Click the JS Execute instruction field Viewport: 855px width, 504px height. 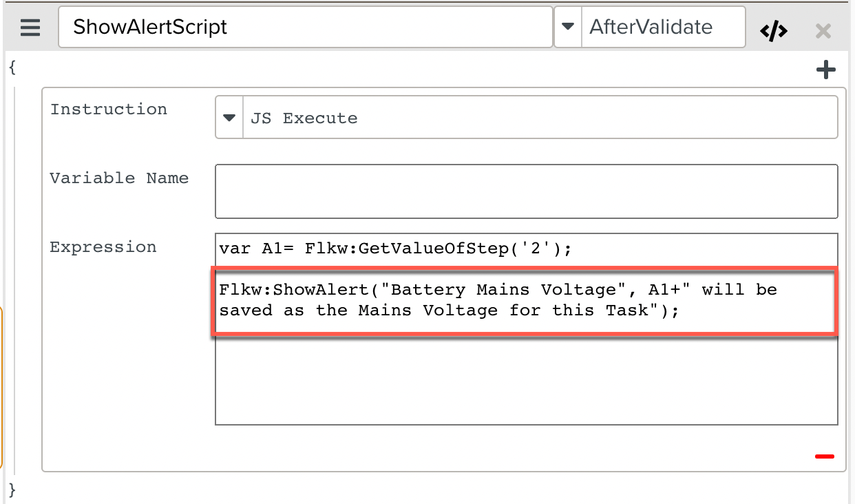click(x=539, y=118)
